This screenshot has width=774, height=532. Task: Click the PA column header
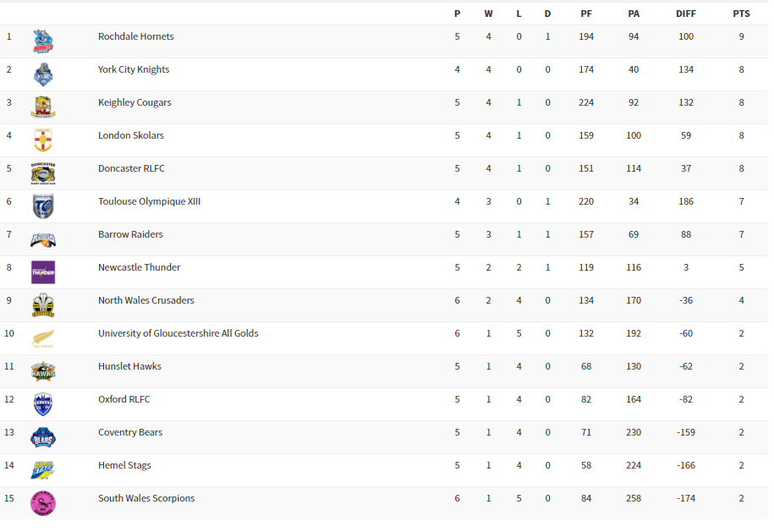(x=634, y=14)
